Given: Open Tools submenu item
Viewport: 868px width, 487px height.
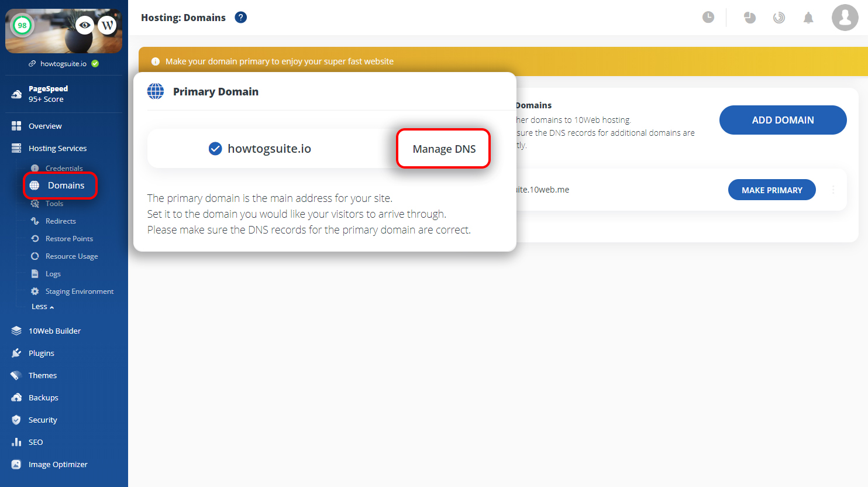Looking at the screenshot, I should pyautogui.click(x=54, y=204).
